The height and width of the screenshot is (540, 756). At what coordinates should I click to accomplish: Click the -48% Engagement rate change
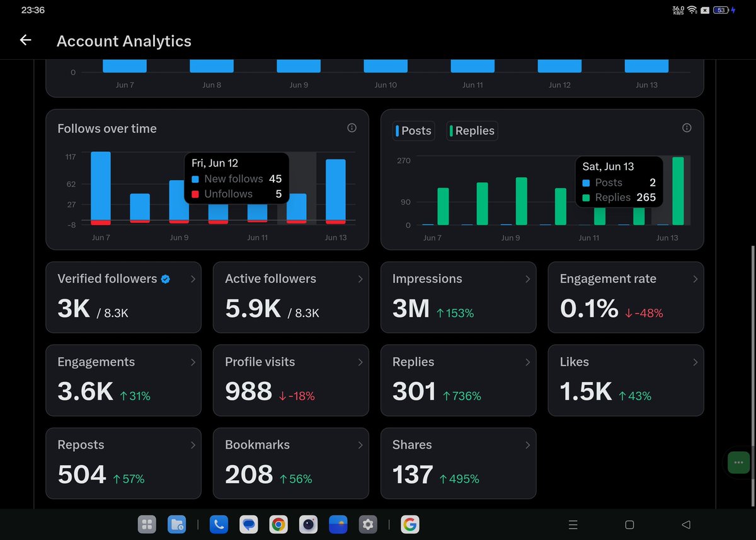(x=644, y=313)
